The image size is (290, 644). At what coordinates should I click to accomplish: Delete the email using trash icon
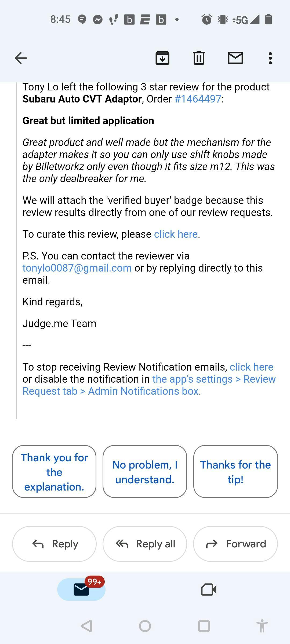click(x=199, y=58)
